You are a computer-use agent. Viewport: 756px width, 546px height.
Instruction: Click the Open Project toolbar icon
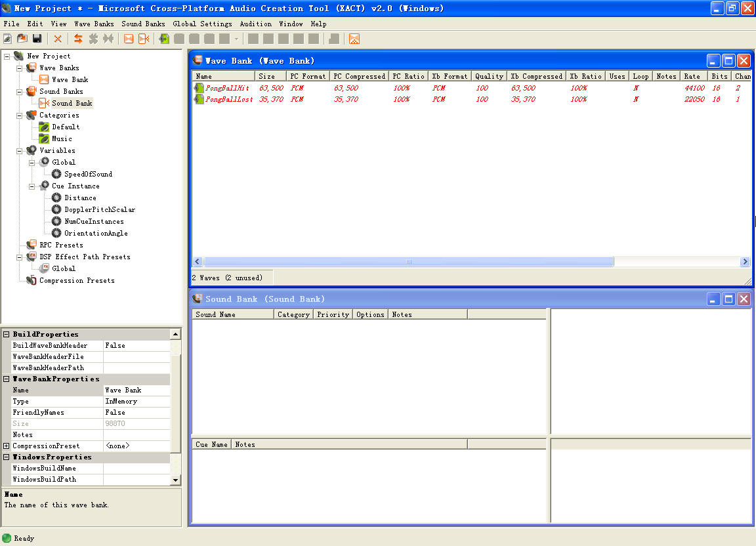point(22,39)
